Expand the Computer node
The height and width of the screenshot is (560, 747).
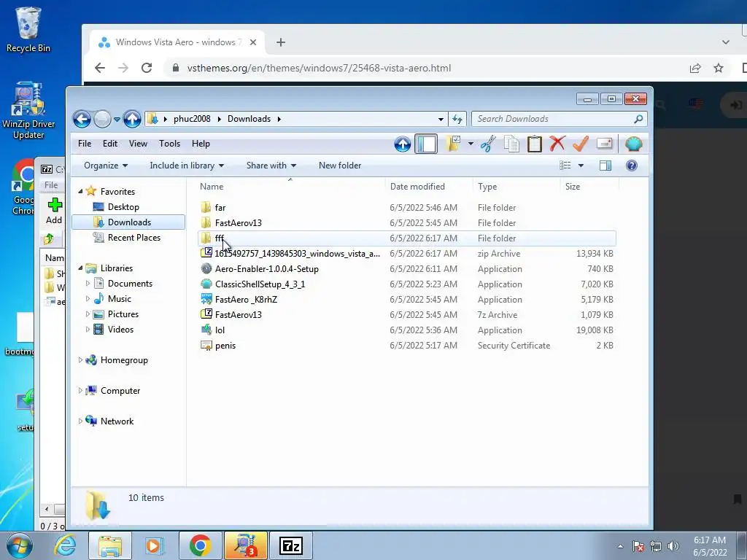click(80, 391)
